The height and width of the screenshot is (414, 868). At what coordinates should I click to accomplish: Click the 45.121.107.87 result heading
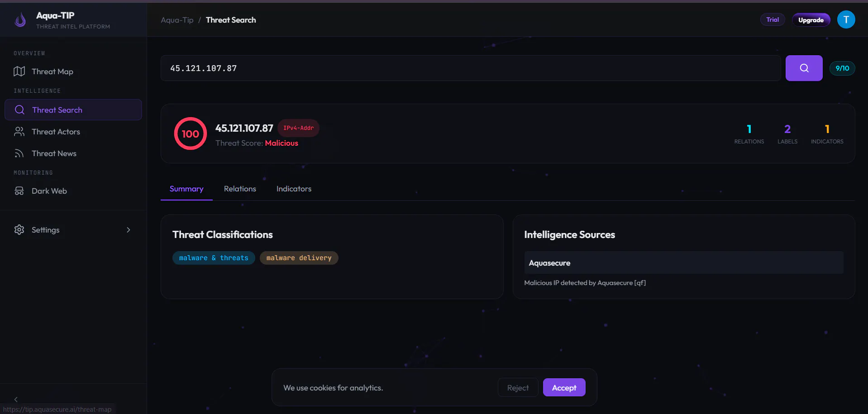244,128
